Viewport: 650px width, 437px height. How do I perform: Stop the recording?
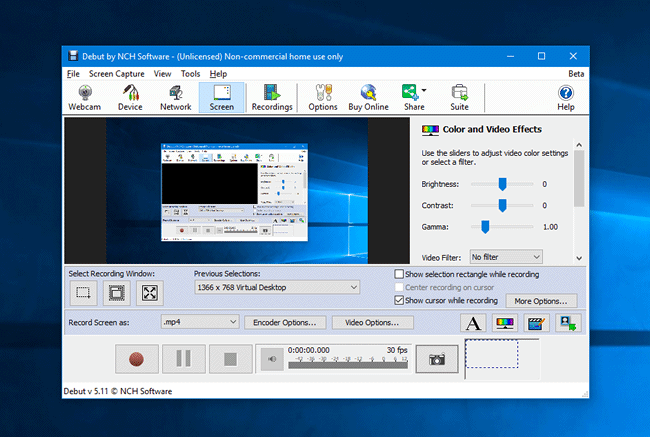[x=231, y=359]
